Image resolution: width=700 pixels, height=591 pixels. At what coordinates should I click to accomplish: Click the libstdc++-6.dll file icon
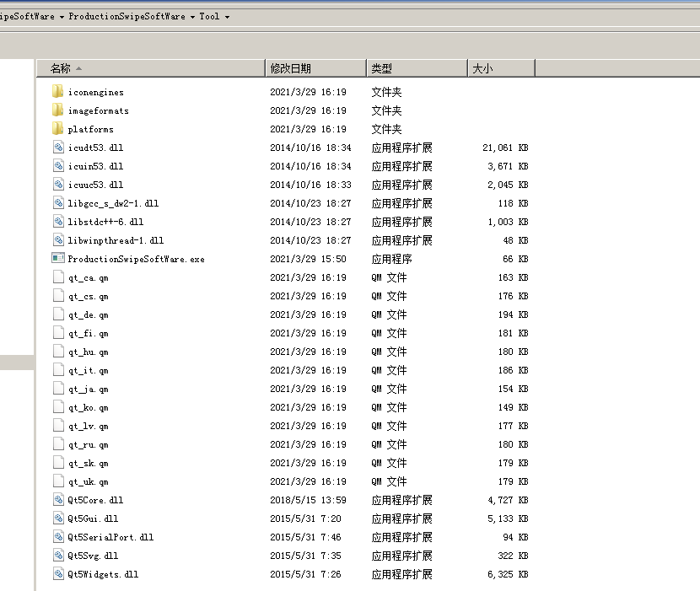tap(58, 222)
